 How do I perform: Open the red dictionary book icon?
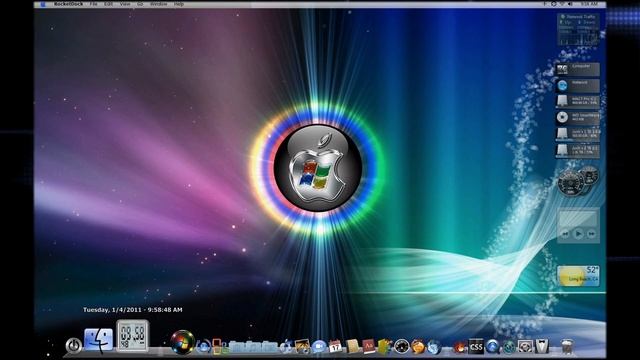coord(369,347)
